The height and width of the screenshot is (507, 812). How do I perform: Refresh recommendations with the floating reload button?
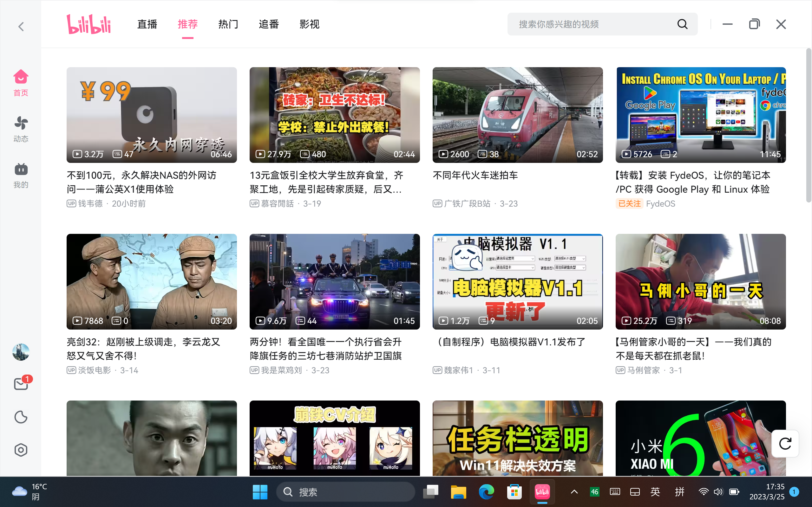pyautogui.click(x=785, y=444)
